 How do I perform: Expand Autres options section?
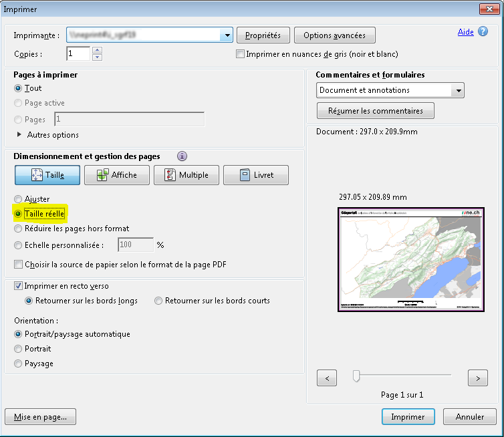coord(18,135)
